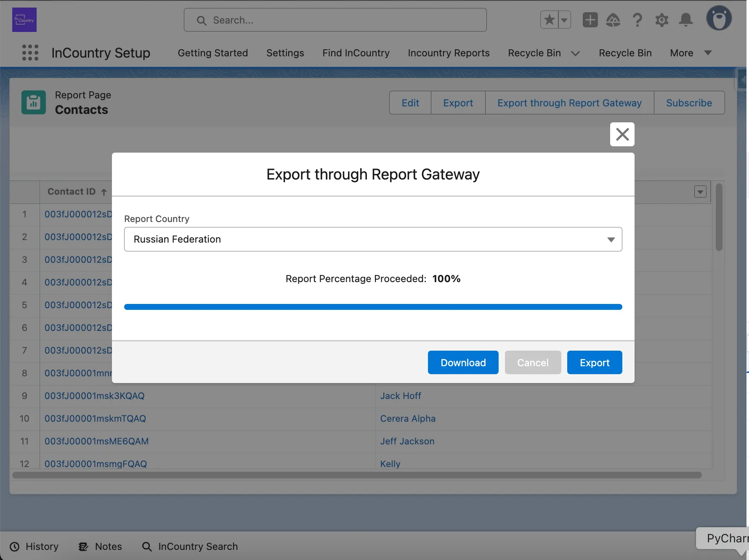Viewport: 749px width, 560px height.
Task: Open the History utility bar item
Action: 34,547
